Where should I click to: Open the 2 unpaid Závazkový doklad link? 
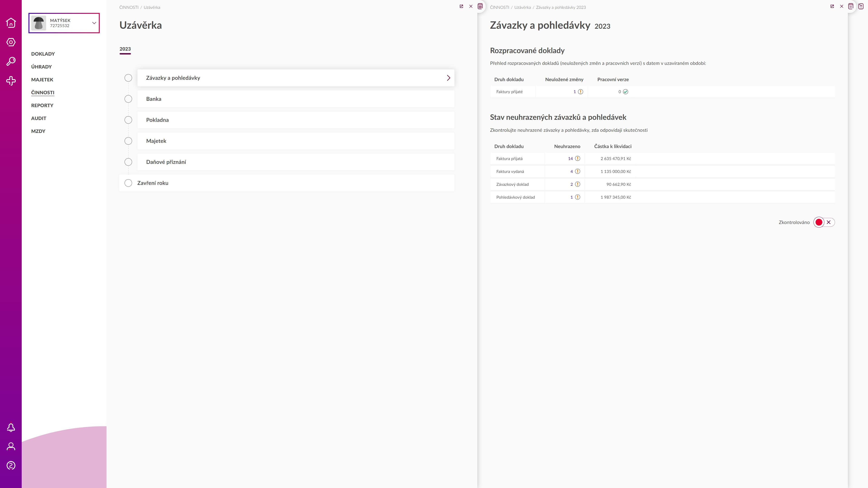click(x=572, y=184)
